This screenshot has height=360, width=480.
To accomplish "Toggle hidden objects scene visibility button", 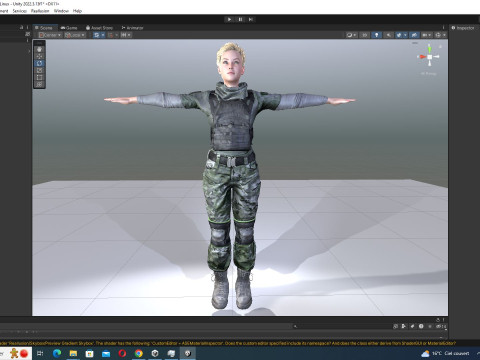I will pos(414,35).
